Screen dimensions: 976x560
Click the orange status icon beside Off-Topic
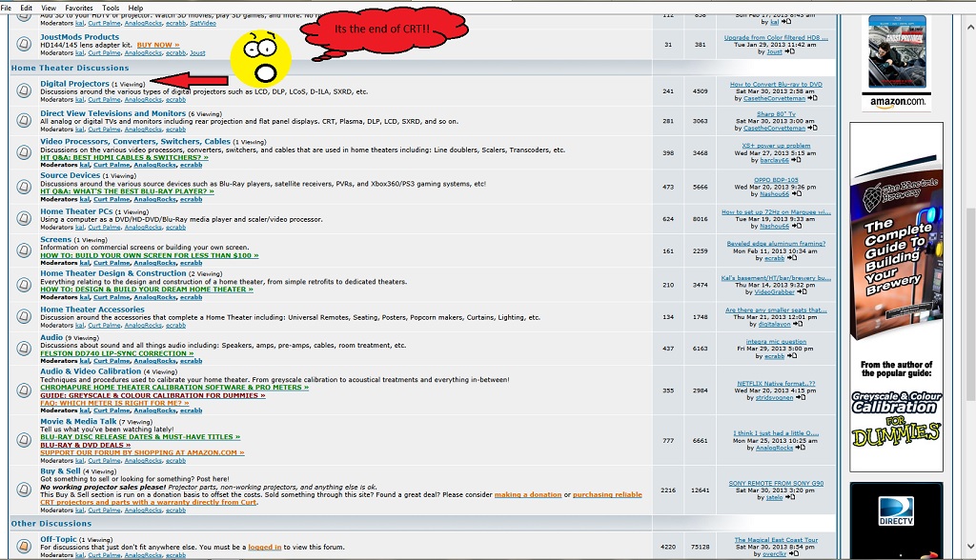[24, 546]
